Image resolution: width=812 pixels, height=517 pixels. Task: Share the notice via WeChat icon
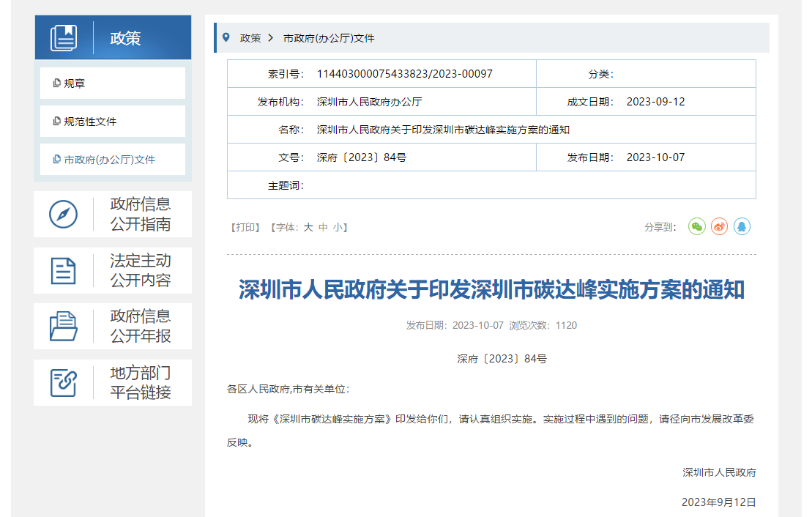696,227
